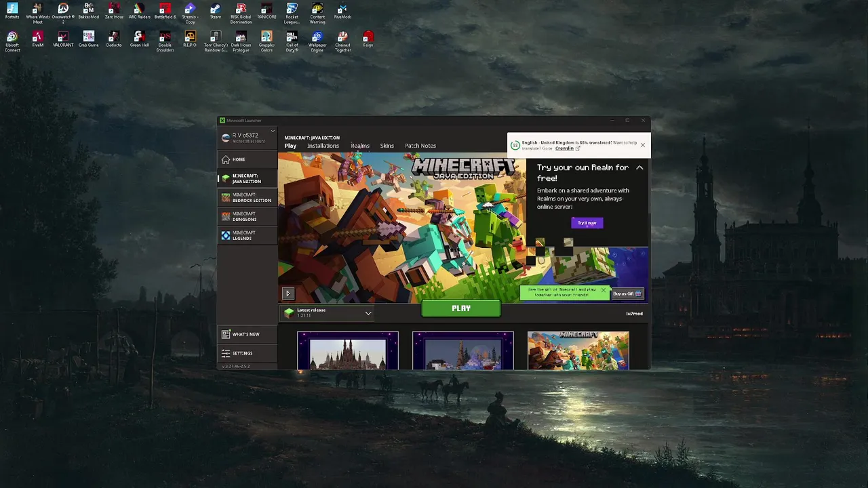This screenshot has height=488, width=868.
Task: Switch to the Installations tab
Action: 323,146
